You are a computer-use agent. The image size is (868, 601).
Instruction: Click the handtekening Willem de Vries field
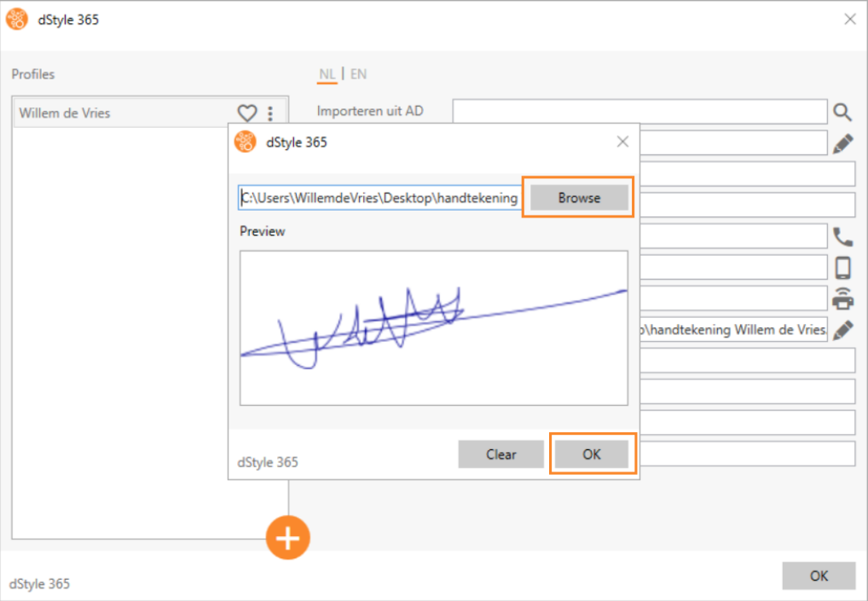tap(733, 329)
